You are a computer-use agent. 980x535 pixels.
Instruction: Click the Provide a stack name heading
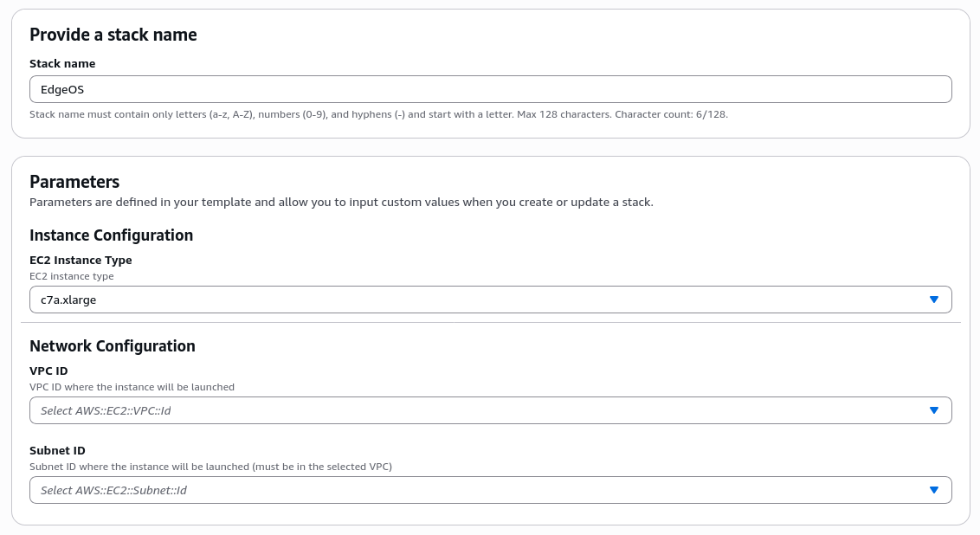coord(113,35)
